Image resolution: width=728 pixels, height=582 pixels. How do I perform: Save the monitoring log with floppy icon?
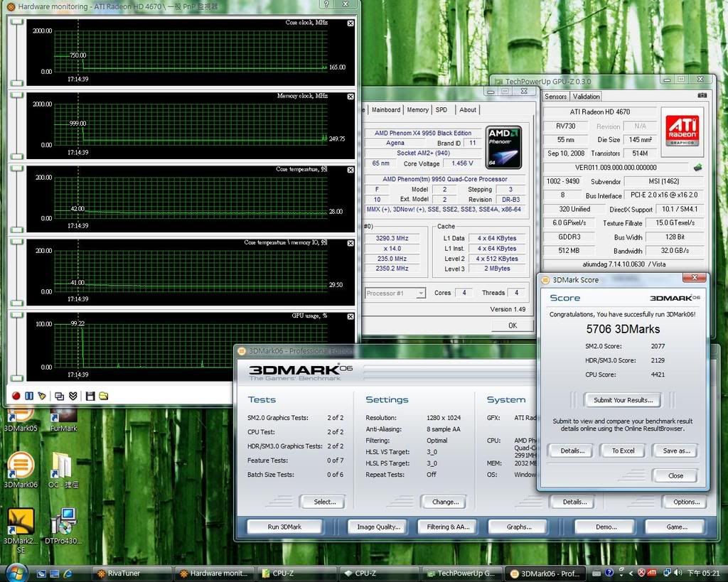click(90, 396)
